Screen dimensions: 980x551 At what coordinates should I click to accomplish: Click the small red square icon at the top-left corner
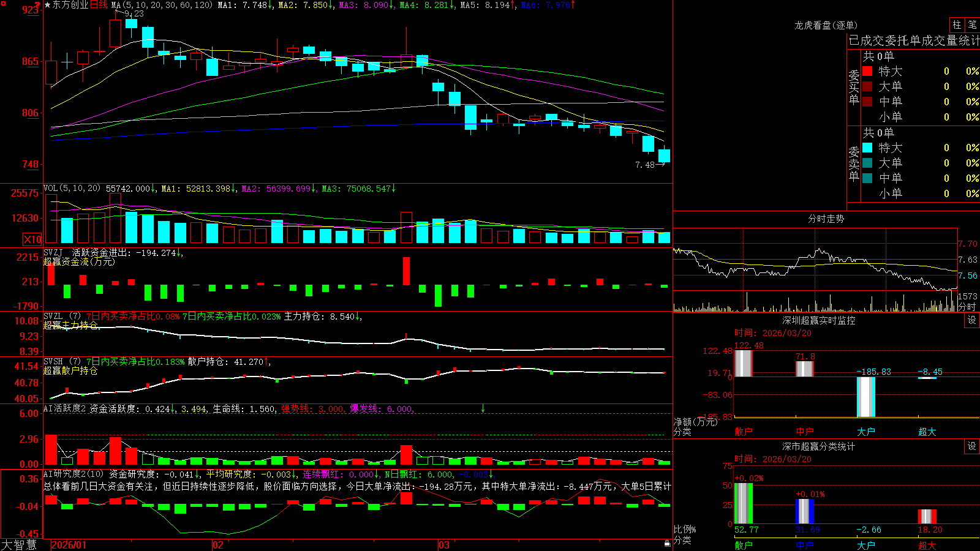(2, 2)
